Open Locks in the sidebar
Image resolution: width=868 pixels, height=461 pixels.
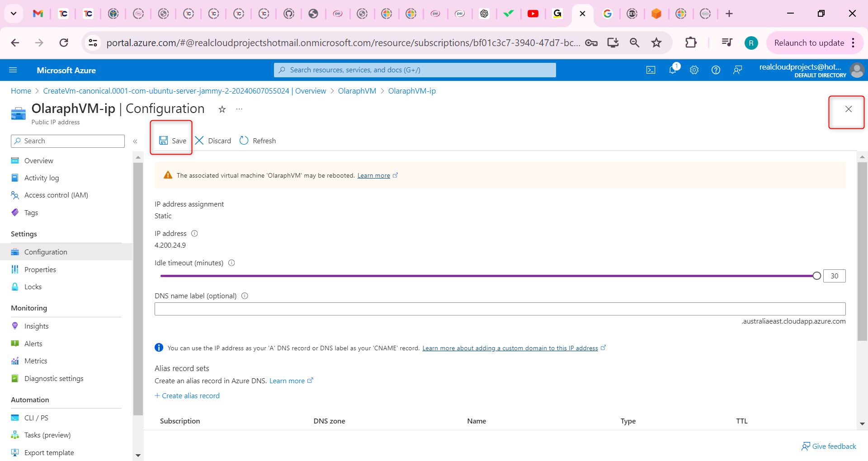point(33,287)
